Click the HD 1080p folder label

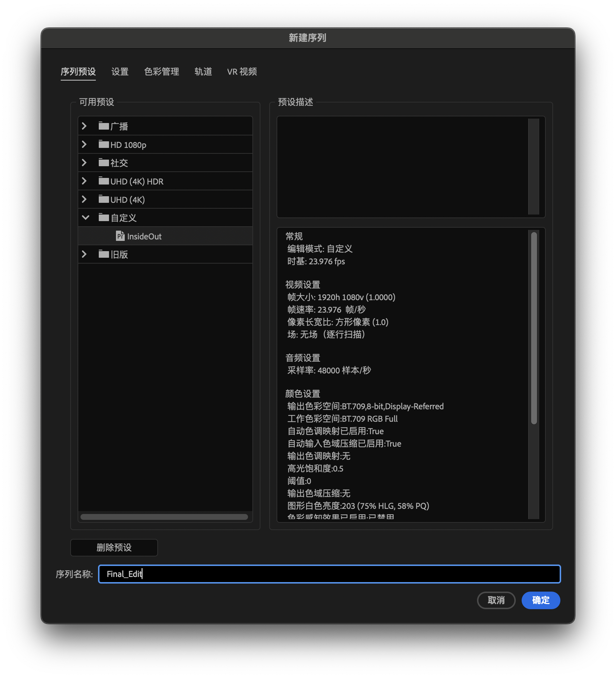point(128,145)
